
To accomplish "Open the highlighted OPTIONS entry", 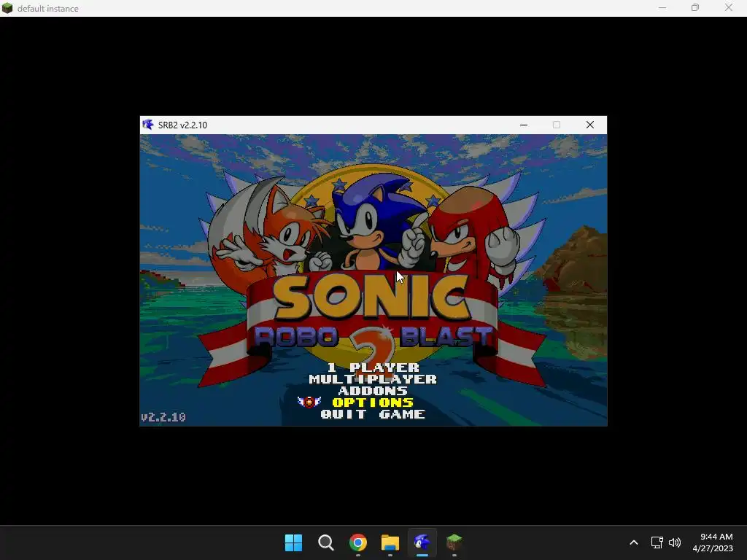I will (373, 402).
